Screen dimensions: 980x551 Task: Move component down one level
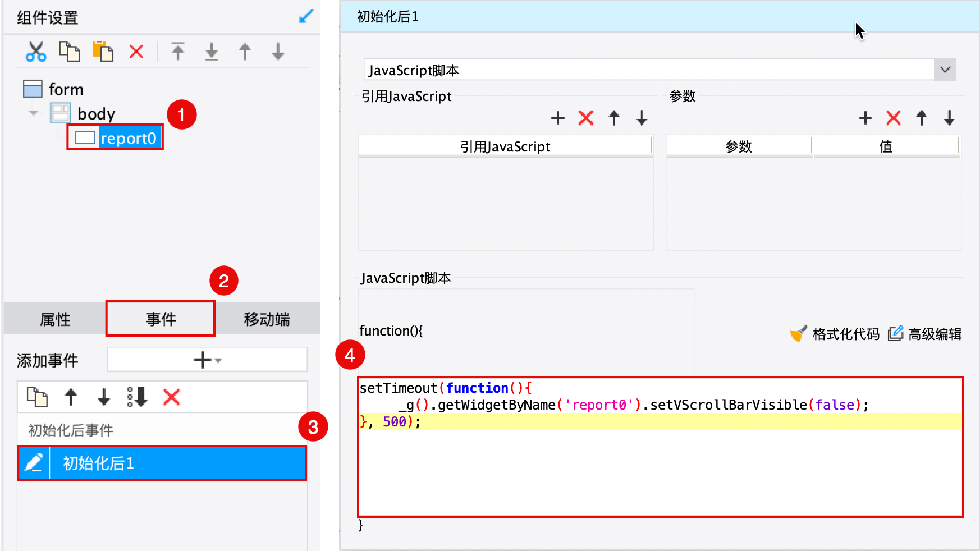coord(278,52)
